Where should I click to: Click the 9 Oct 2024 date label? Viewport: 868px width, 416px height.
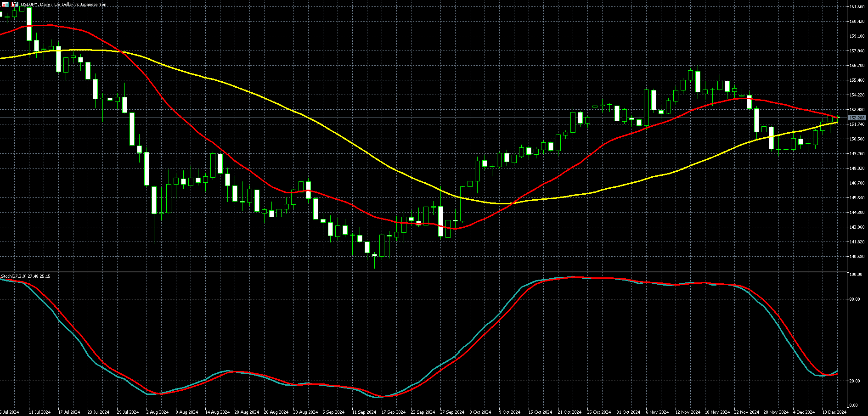[x=510, y=412]
